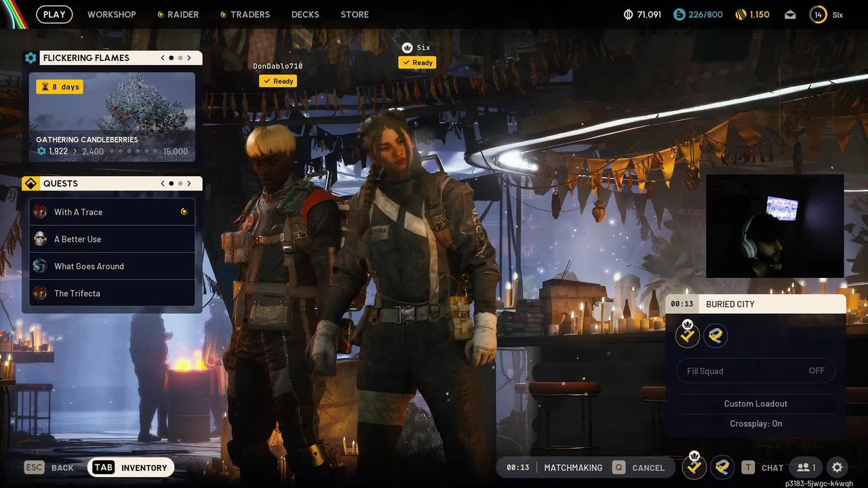
Task: Open the settings gear icon
Action: point(837,467)
